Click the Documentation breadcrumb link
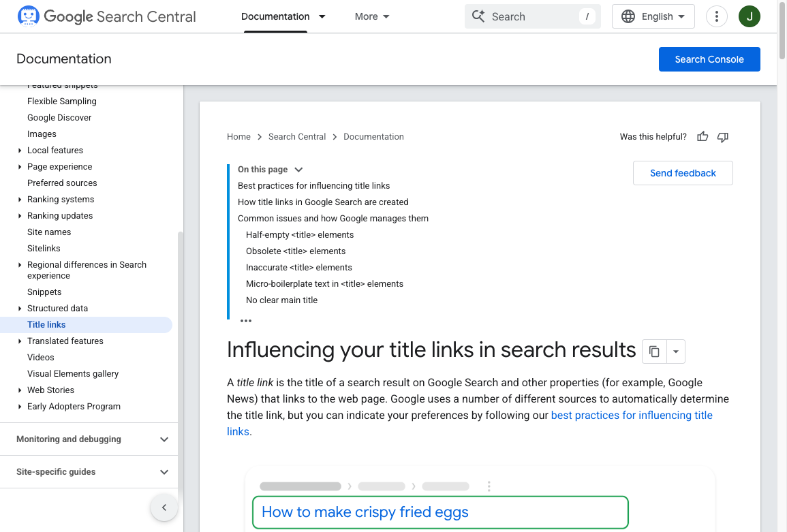The height and width of the screenshot is (532, 787). click(373, 136)
